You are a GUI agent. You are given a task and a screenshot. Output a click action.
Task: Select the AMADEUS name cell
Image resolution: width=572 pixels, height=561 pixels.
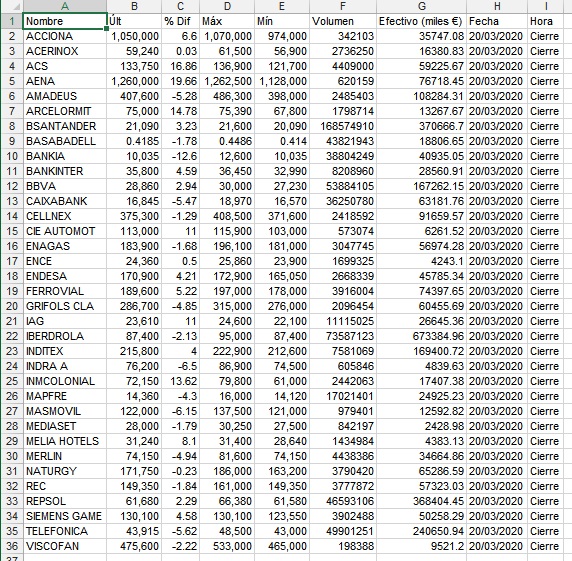click(x=65, y=96)
